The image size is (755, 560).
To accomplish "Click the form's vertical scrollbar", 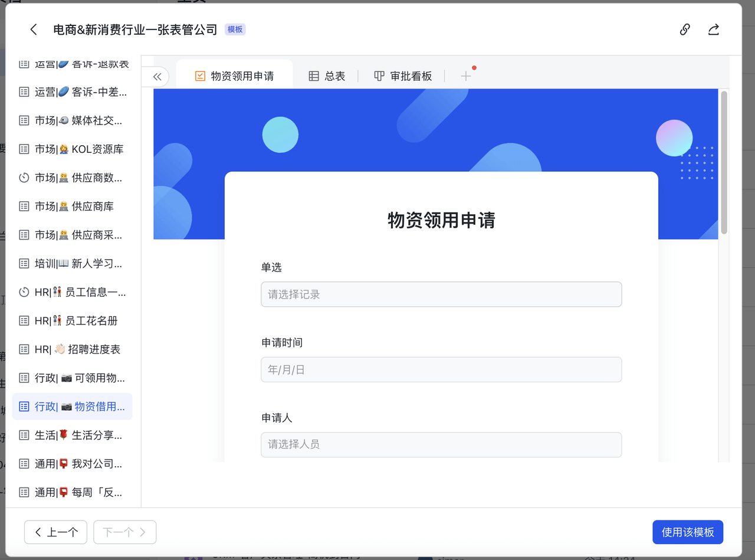I will pos(724,162).
